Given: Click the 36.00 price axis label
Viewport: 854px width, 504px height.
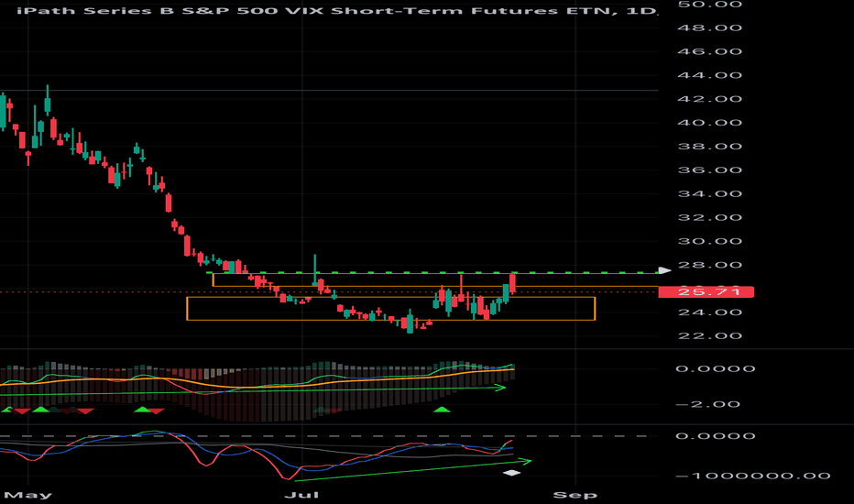Looking at the screenshot, I should click(709, 170).
